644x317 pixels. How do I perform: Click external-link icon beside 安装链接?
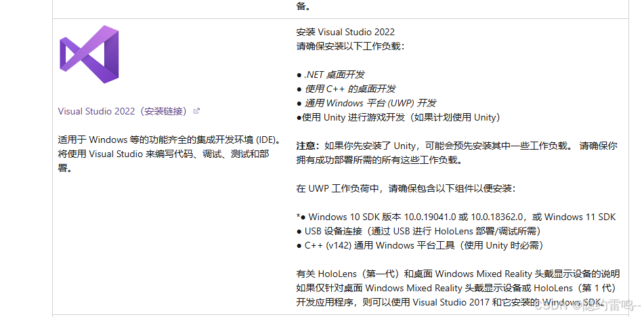[x=196, y=111]
